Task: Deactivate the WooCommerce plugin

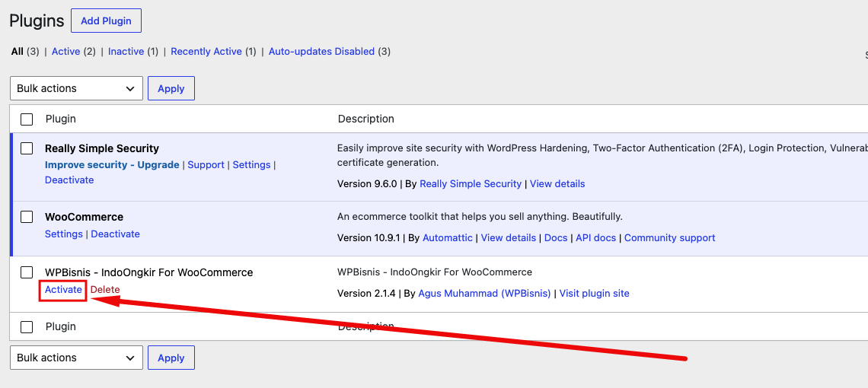Action: point(115,234)
